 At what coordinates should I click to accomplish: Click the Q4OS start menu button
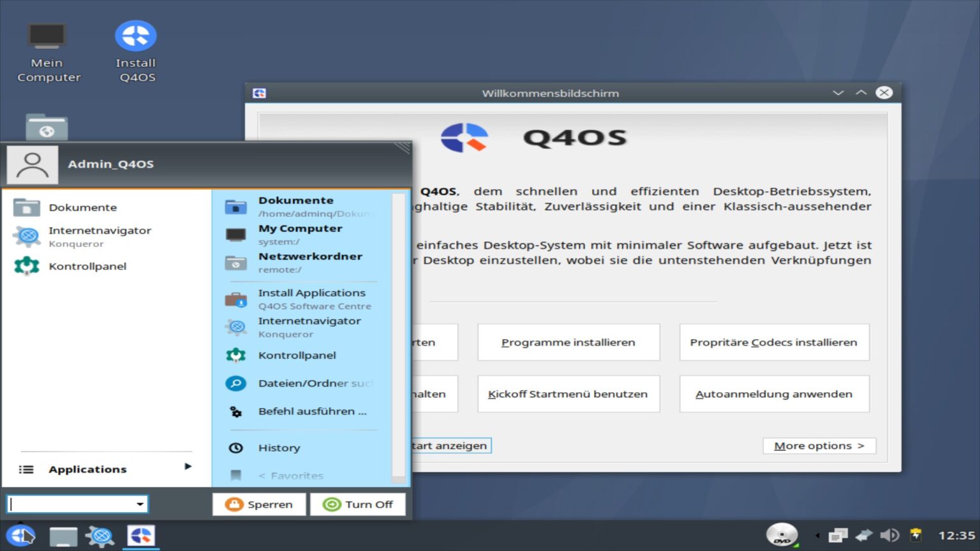point(20,536)
